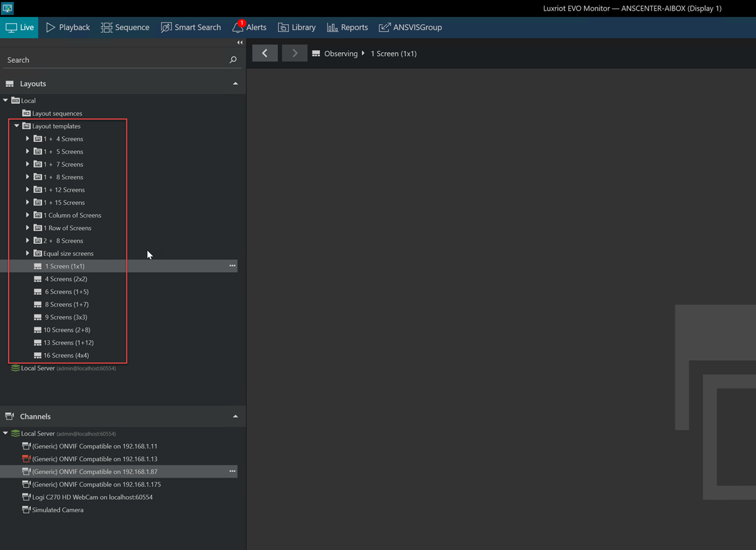The width and height of the screenshot is (756, 550).
Task: Click the search magnifier icon
Action: (x=233, y=60)
